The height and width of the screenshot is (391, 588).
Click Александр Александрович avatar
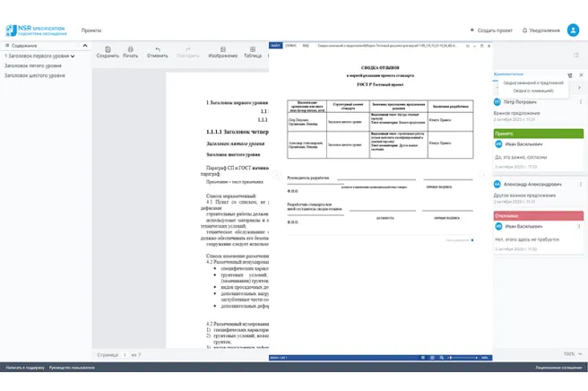(497, 184)
